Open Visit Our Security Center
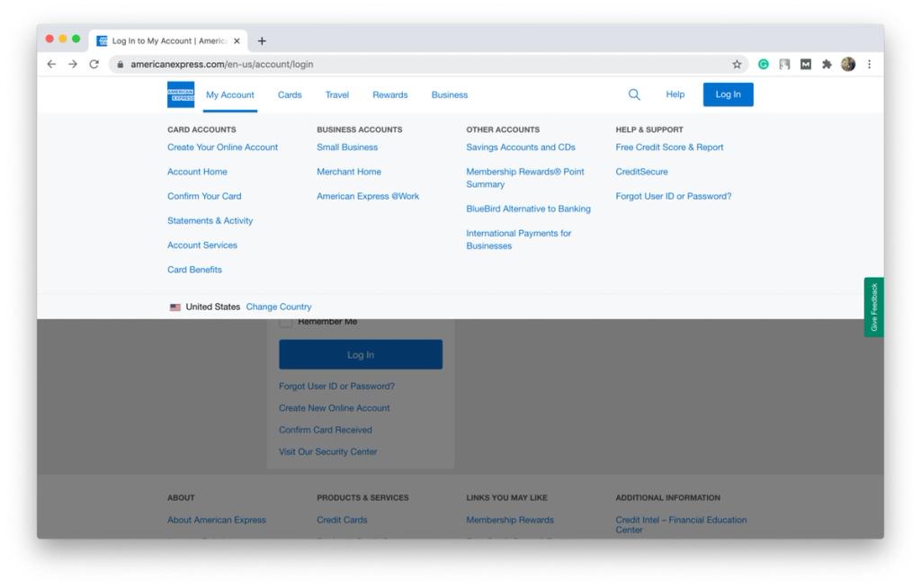The height and width of the screenshot is (588, 921). [x=327, y=451]
